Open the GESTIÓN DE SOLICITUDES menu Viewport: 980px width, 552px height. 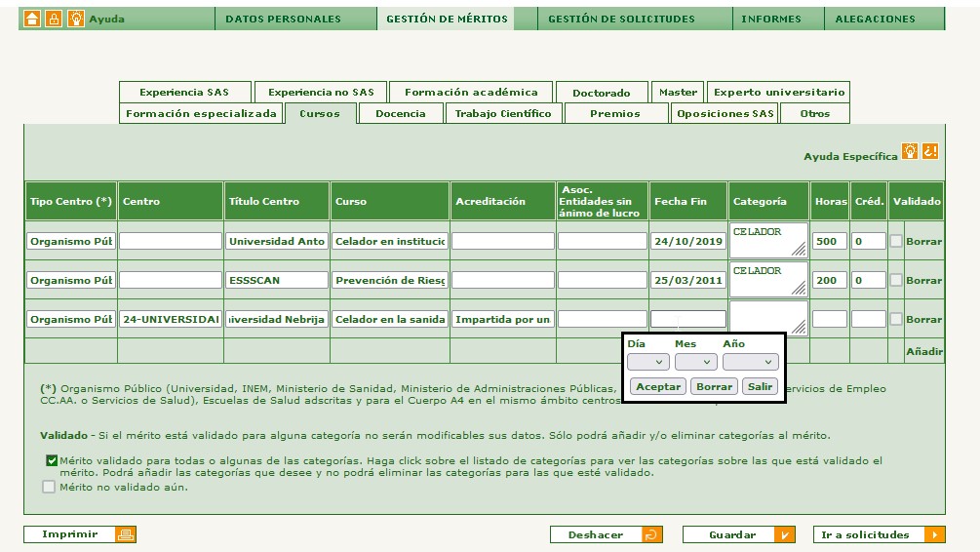pyautogui.click(x=621, y=19)
